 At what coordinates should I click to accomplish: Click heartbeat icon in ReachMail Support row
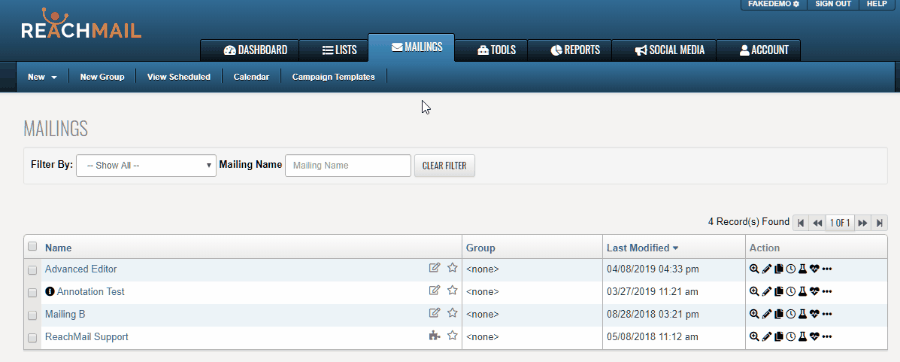[814, 337]
